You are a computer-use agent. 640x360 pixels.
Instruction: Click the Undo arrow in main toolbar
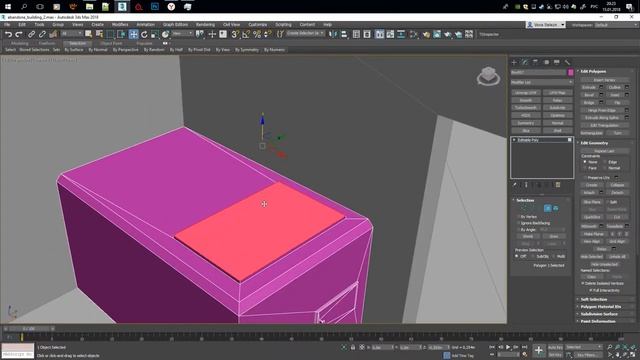[8, 35]
